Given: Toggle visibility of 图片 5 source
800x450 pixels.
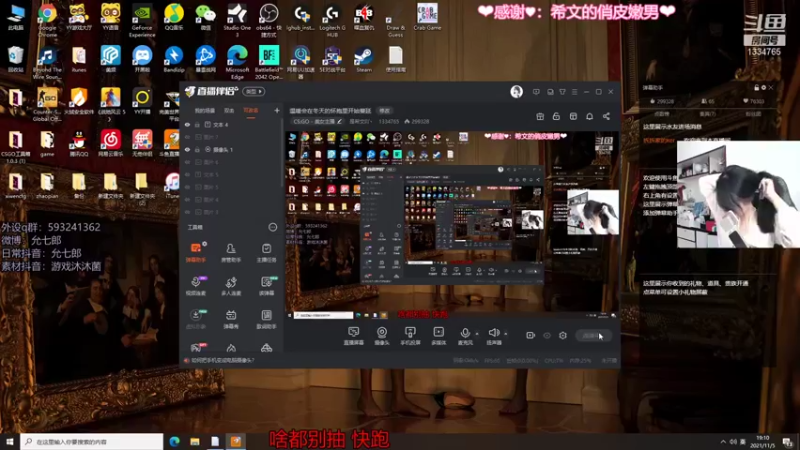Looking at the screenshot, I should tap(187, 187).
